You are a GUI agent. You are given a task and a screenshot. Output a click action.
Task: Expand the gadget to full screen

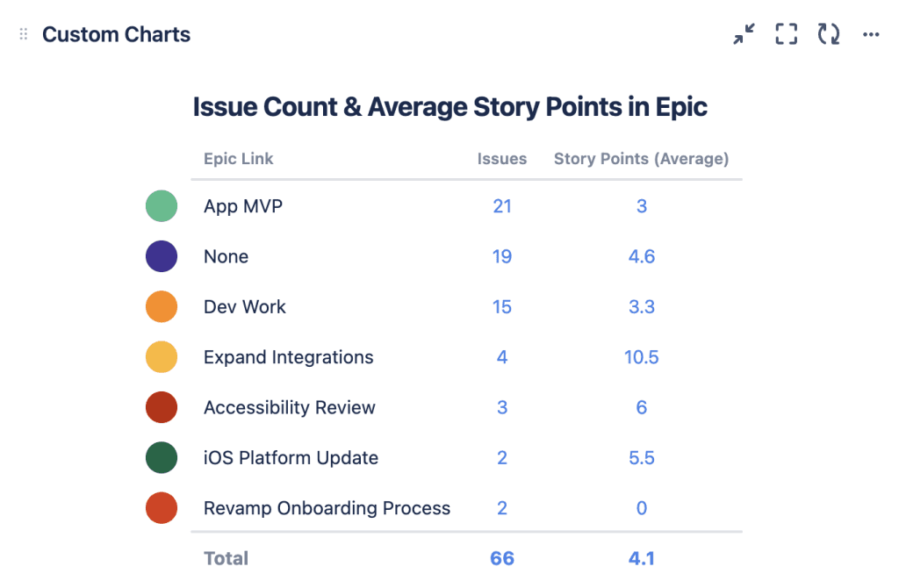pyautogui.click(x=787, y=34)
